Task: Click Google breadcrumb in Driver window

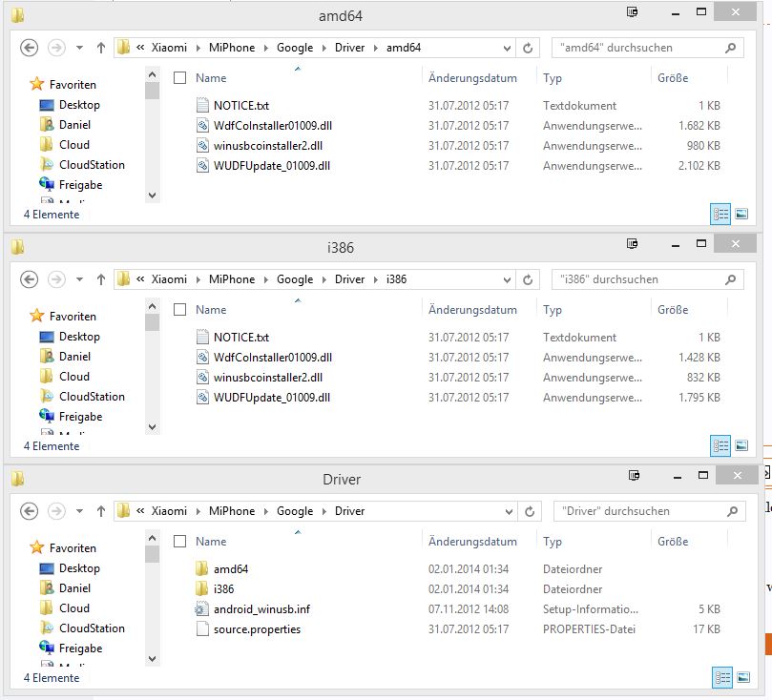Action: pos(295,511)
